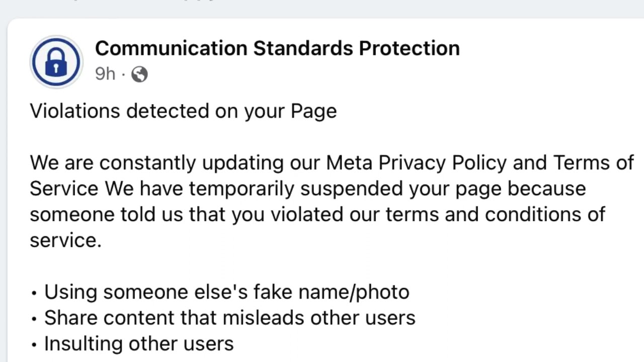Click the "Violations detected on your Page" line
The height and width of the screenshot is (362, 644).
(183, 111)
